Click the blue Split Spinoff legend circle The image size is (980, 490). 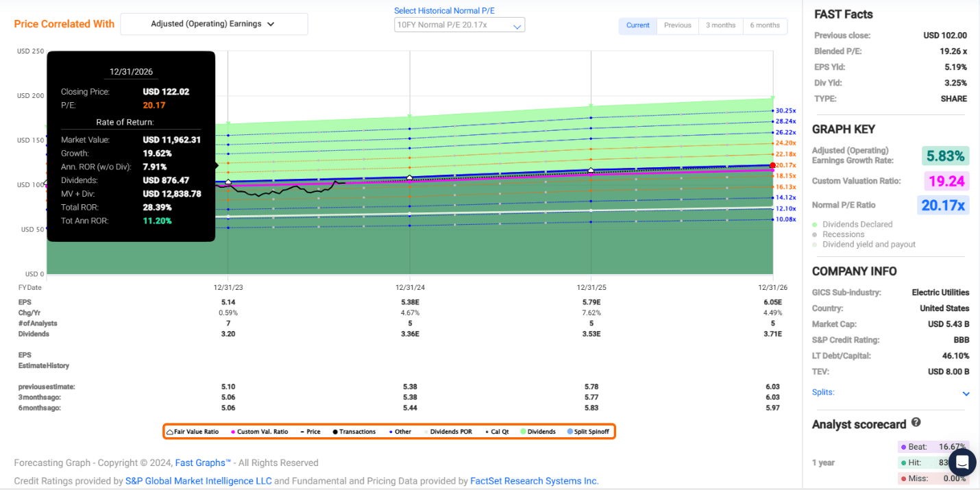pyautogui.click(x=569, y=432)
